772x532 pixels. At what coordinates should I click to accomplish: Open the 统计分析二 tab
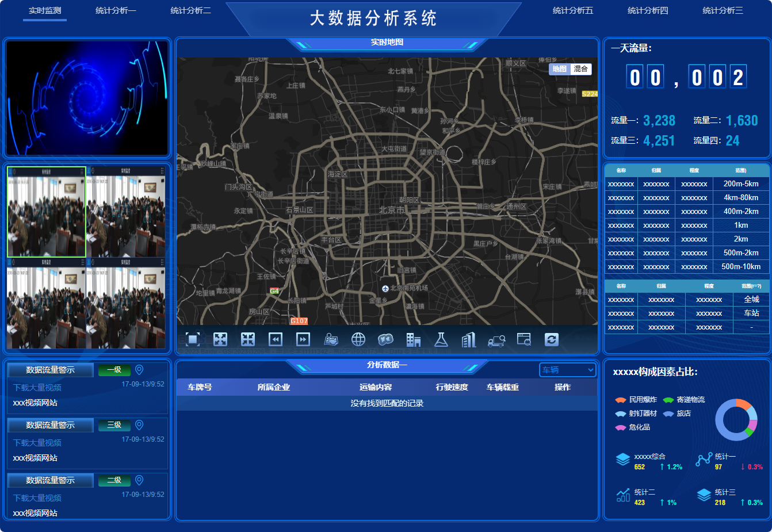tap(190, 11)
